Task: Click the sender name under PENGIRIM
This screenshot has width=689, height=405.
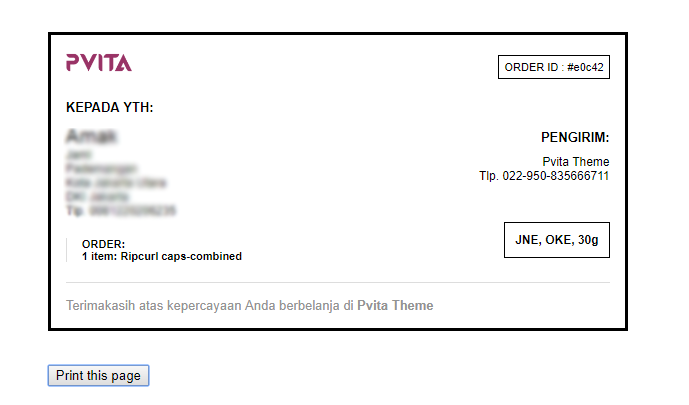Action: [576, 162]
